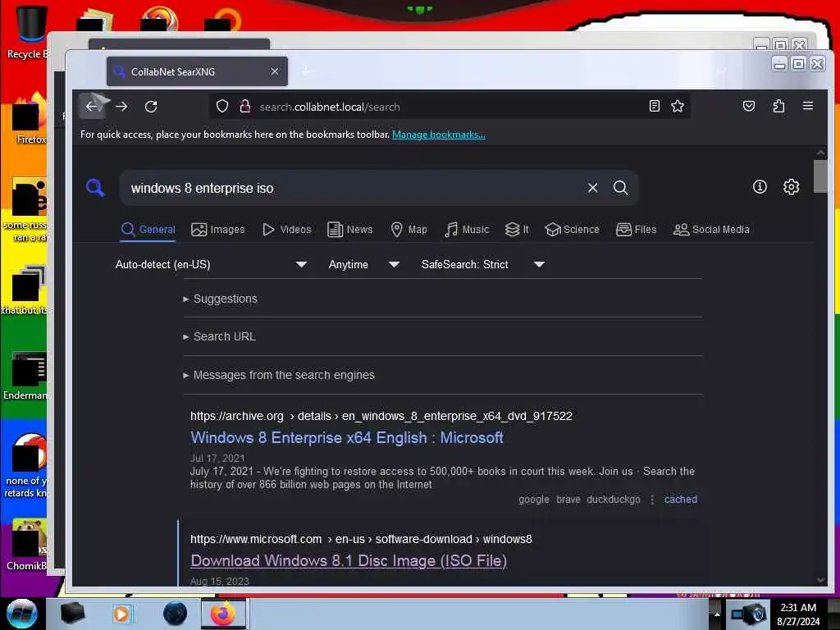Switch to Music search category

tap(467, 230)
